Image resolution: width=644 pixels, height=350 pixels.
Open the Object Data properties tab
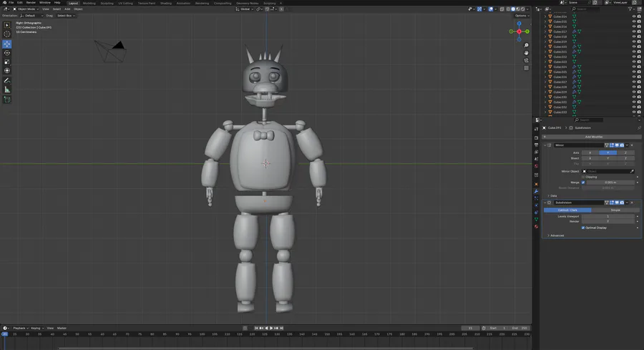537,219
